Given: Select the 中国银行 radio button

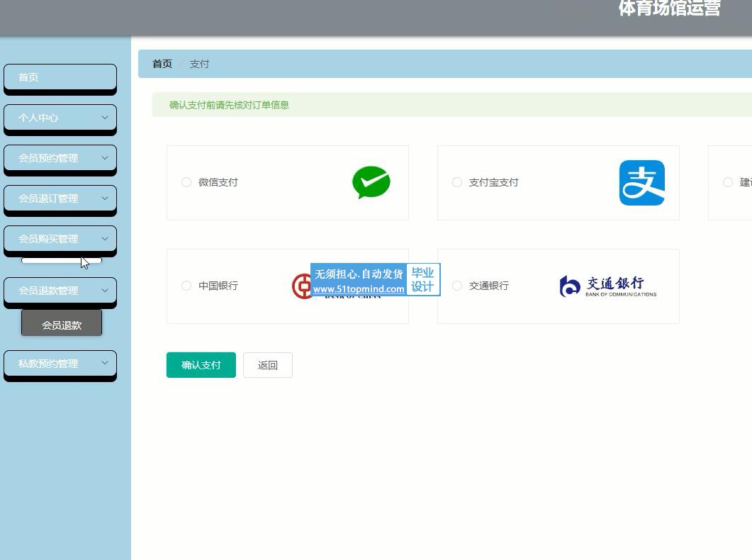Looking at the screenshot, I should coord(186,286).
